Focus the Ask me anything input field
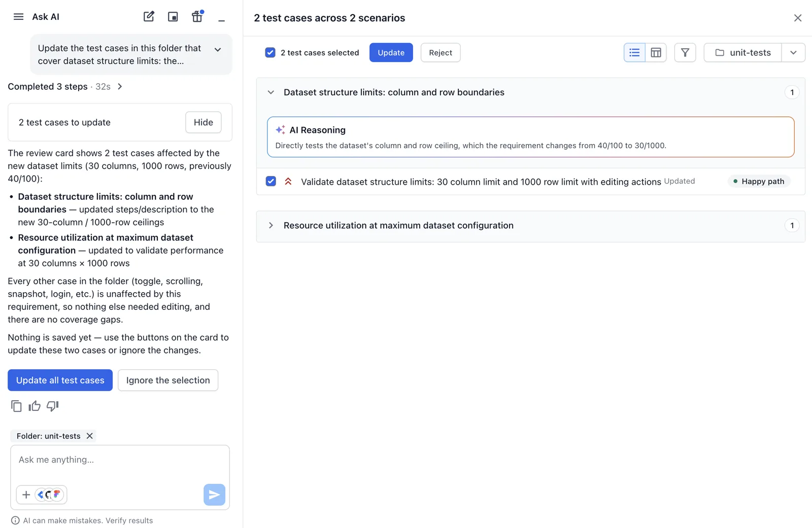The width and height of the screenshot is (812, 528). tap(120, 460)
